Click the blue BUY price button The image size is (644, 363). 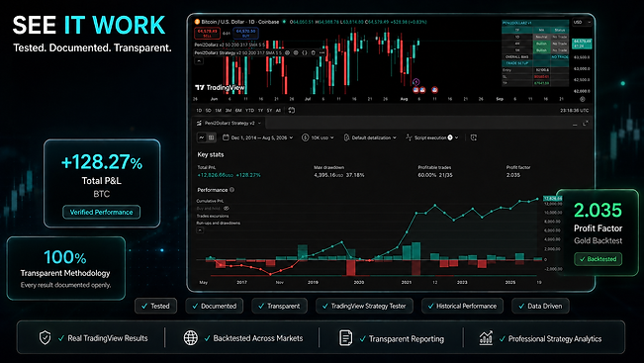(245, 34)
